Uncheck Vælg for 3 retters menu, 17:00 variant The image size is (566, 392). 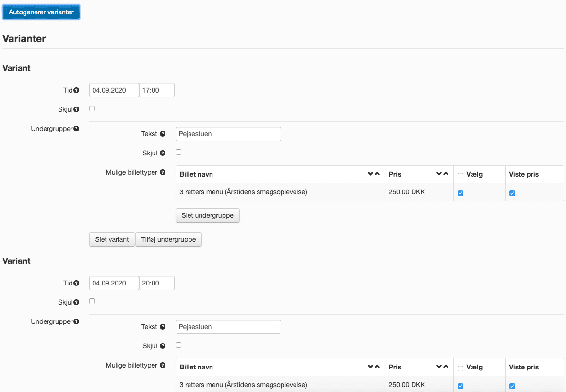(460, 193)
